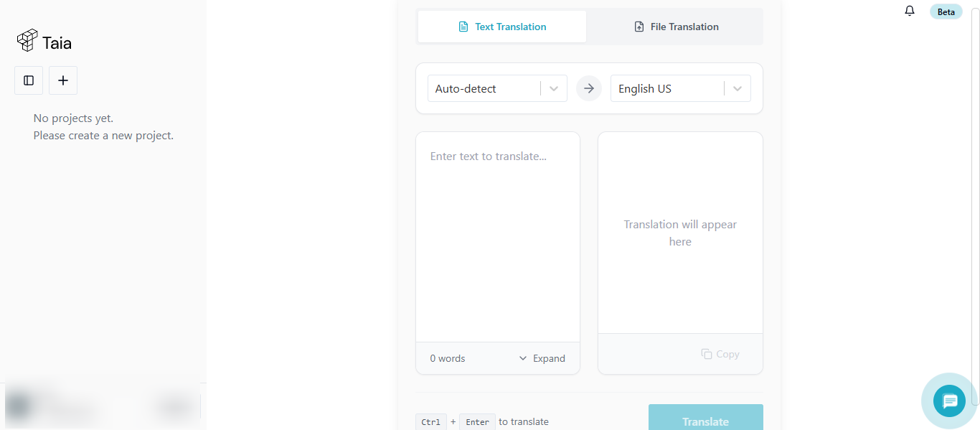Open the blurred user profile in sidebar
This screenshot has height=430, width=980.
(x=50, y=407)
